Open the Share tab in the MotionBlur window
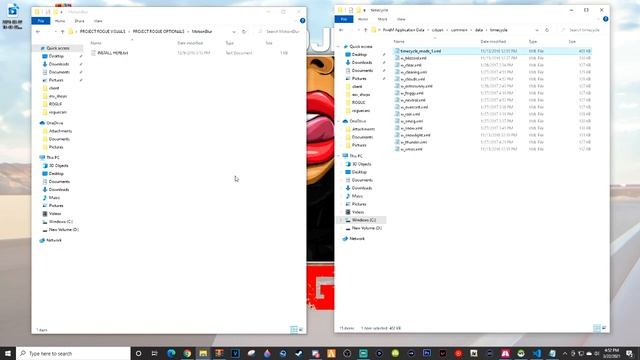This screenshot has height=360, width=640. point(79,21)
